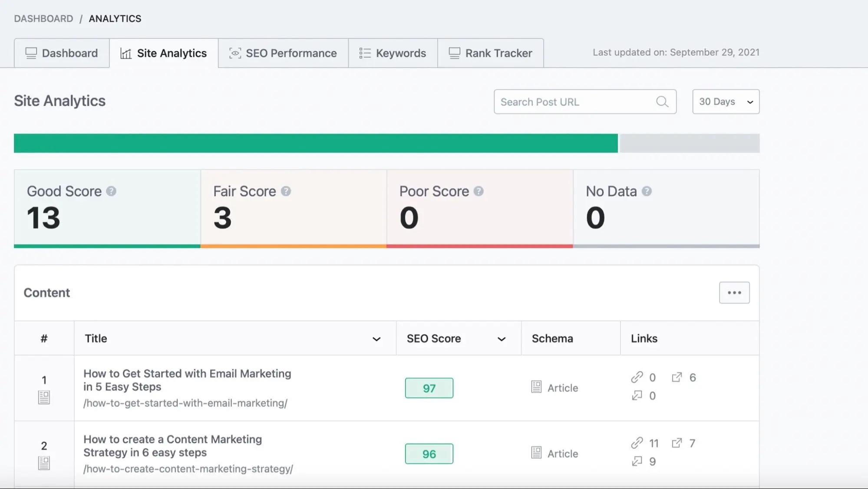Click the Good Score help tooltip icon
Image resolution: width=868 pixels, height=489 pixels.
coord(111,190)
